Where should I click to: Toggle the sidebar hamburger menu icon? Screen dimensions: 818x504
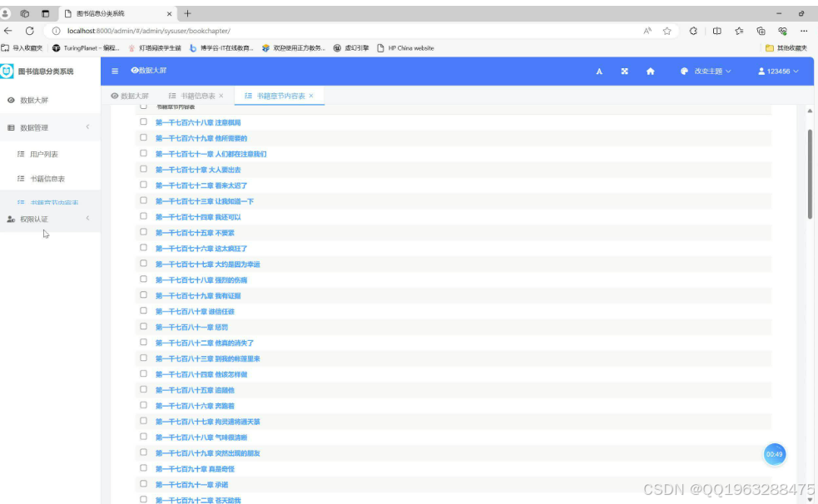point(115,71)
